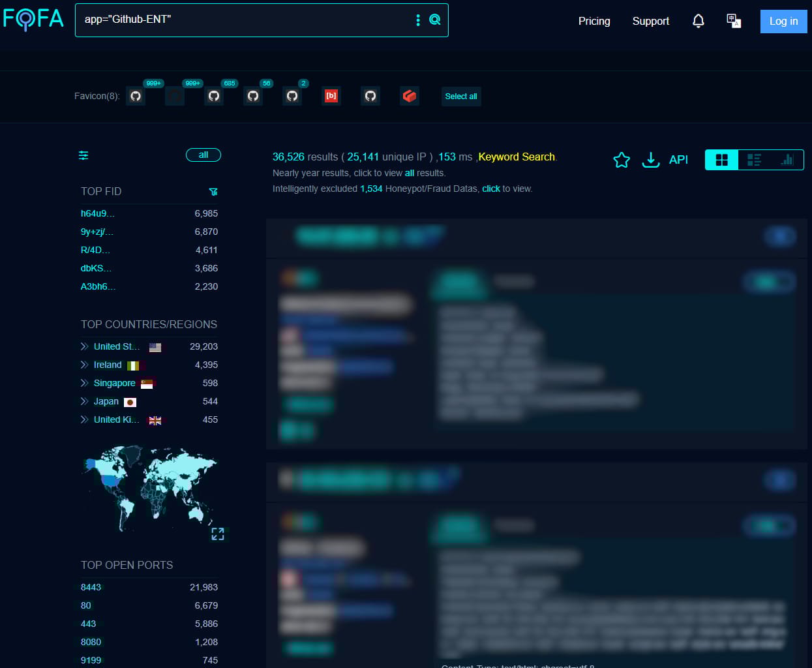Expand the United Ki... row chevron
Image resolution: width=812 pixels, height=668 pixels.
84,419
